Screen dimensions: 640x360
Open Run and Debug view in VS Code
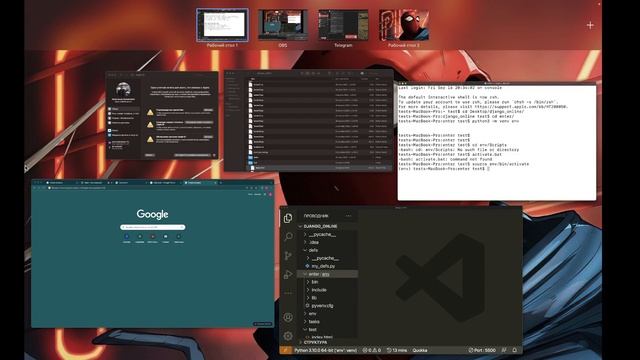tap(288, 274)
